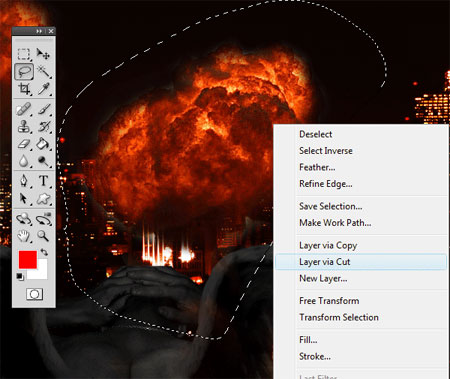Choose the highlighted Layer via Cut
The height and width of the screenshot is (379, 450).
click(361, 262)
